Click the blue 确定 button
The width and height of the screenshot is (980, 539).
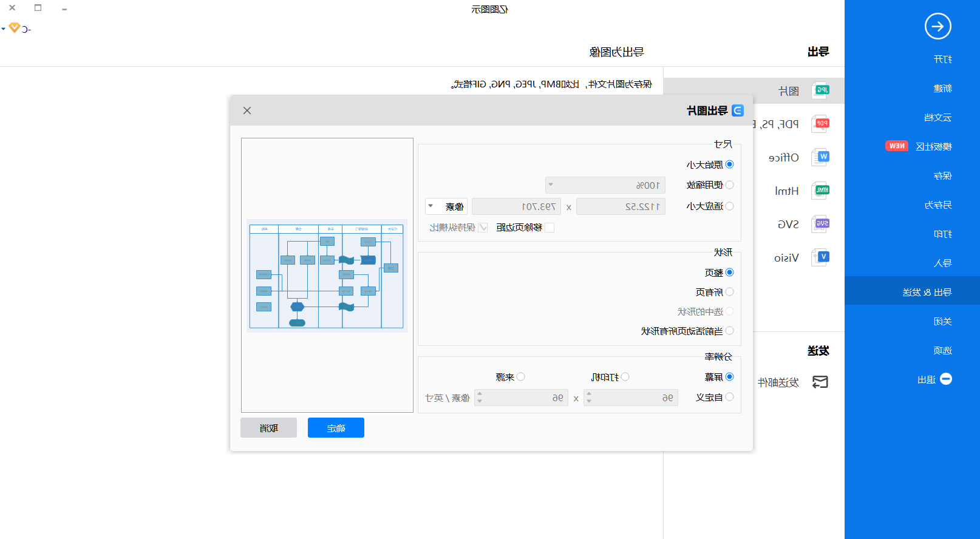pyautogui.click(x=336, y=428)
